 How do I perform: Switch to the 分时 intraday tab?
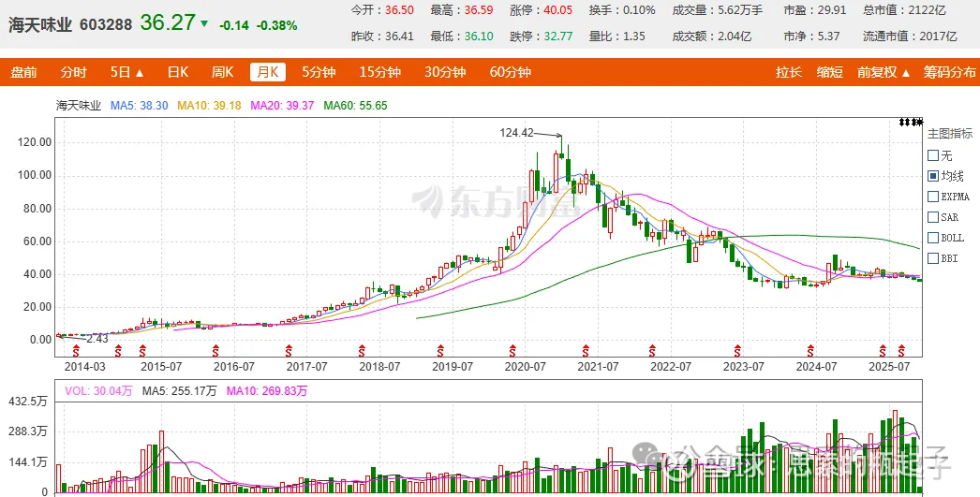coord(74,72)
